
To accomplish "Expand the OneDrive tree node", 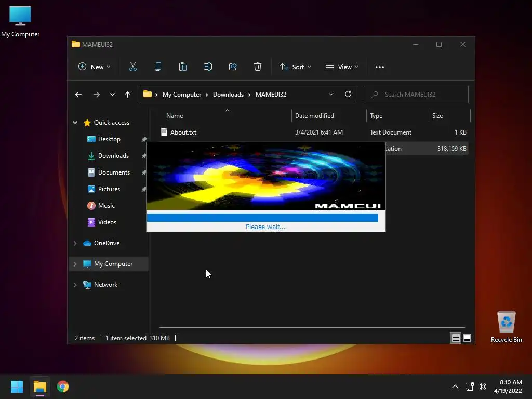I will [75, 243].
